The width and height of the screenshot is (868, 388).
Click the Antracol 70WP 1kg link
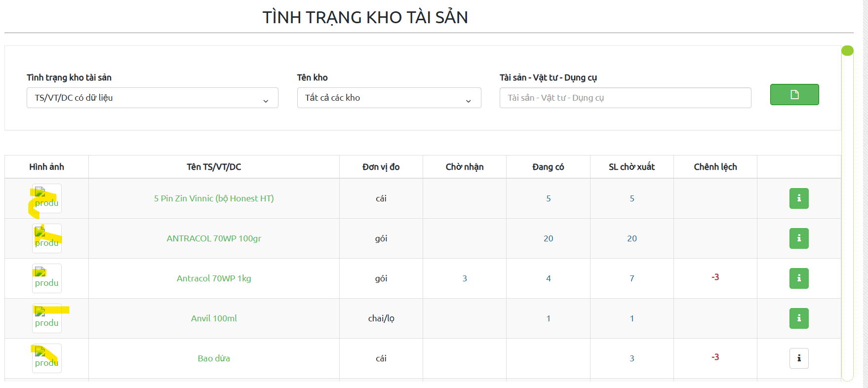(214, 278)
